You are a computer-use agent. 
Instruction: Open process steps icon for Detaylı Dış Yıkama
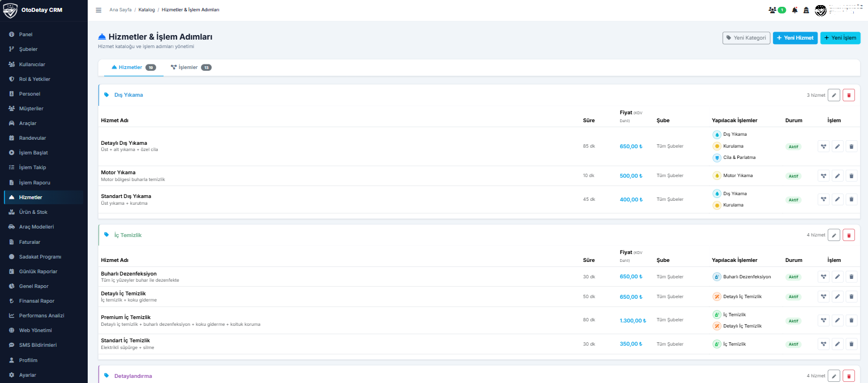point(824,147)
